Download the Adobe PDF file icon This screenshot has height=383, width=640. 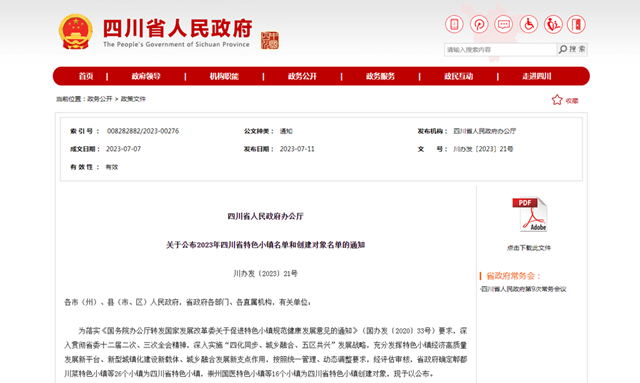click(x=529, y=215)
